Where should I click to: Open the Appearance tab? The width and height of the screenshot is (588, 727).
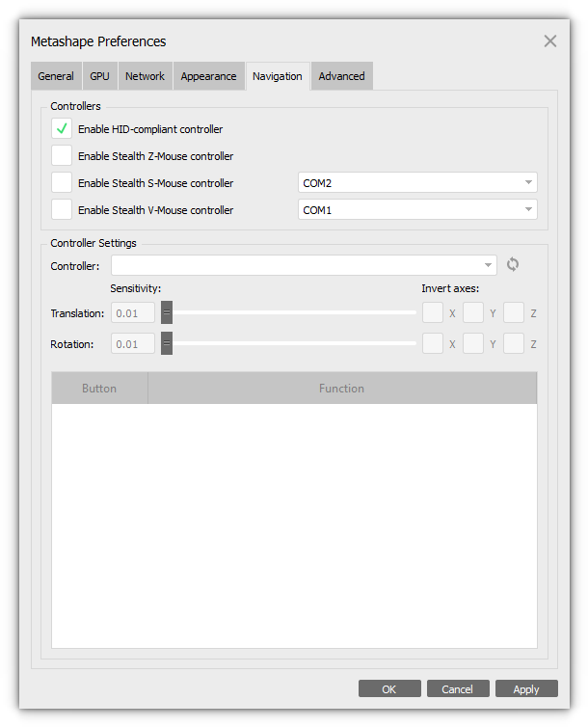coord(208,76)
